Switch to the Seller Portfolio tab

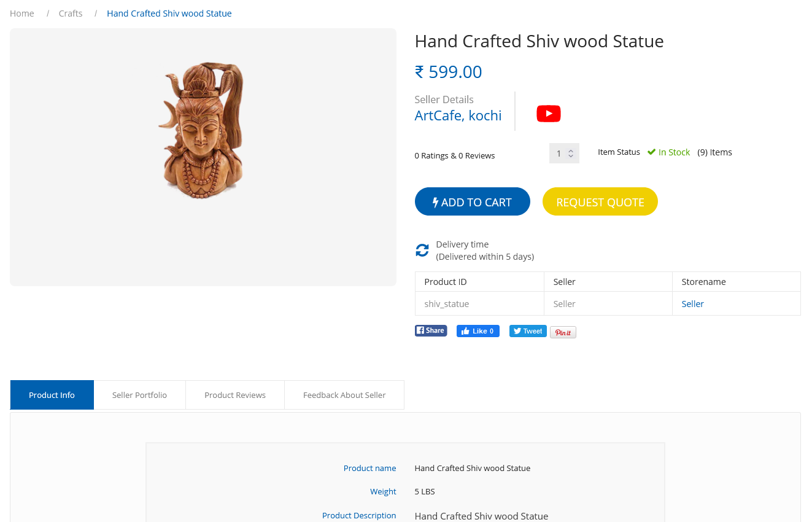(x=139, y=395)
